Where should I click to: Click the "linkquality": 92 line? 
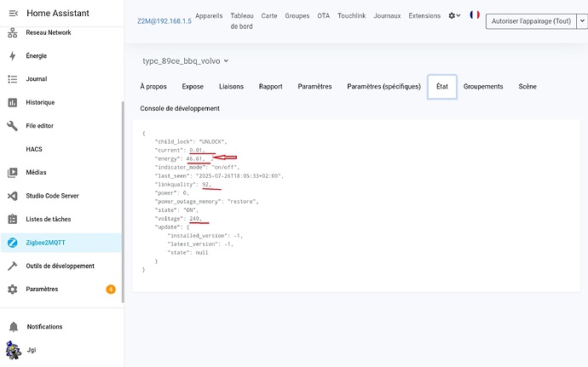(183, 185)
